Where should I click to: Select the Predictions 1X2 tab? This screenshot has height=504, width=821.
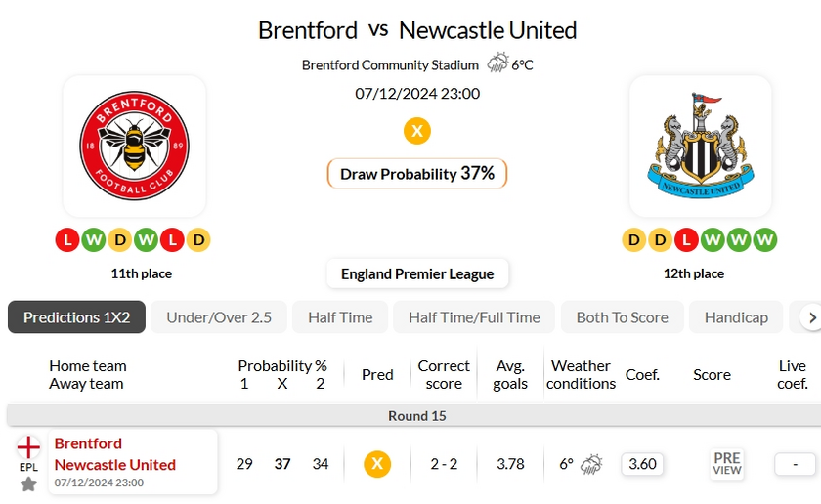[76, 317]
